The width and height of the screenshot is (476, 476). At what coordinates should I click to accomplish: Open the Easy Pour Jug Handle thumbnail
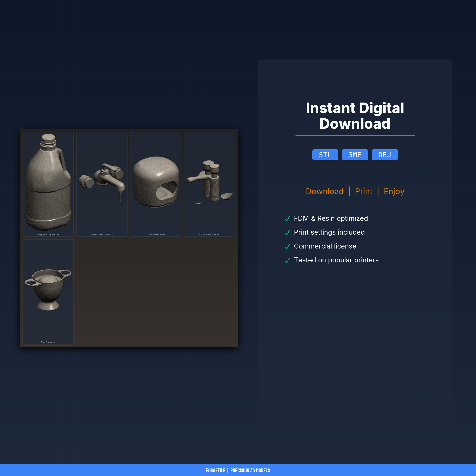pyautogui.click(x=48, y=184)
